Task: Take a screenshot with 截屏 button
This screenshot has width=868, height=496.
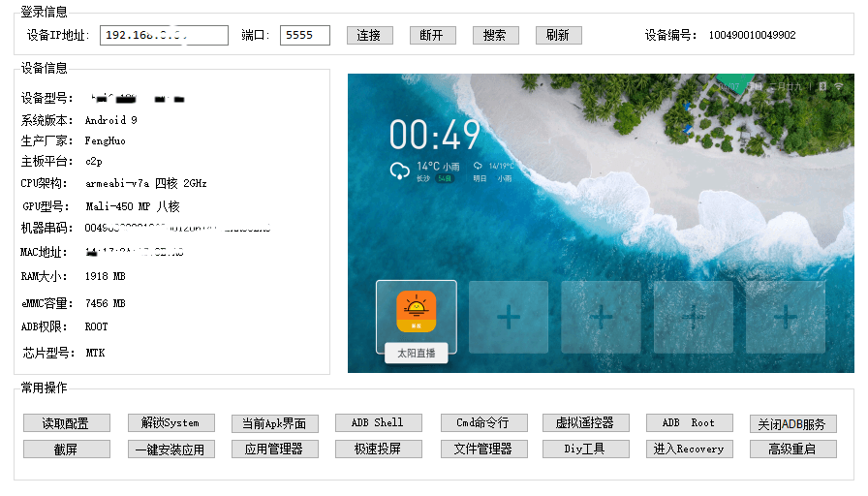Action: point(66,449)
